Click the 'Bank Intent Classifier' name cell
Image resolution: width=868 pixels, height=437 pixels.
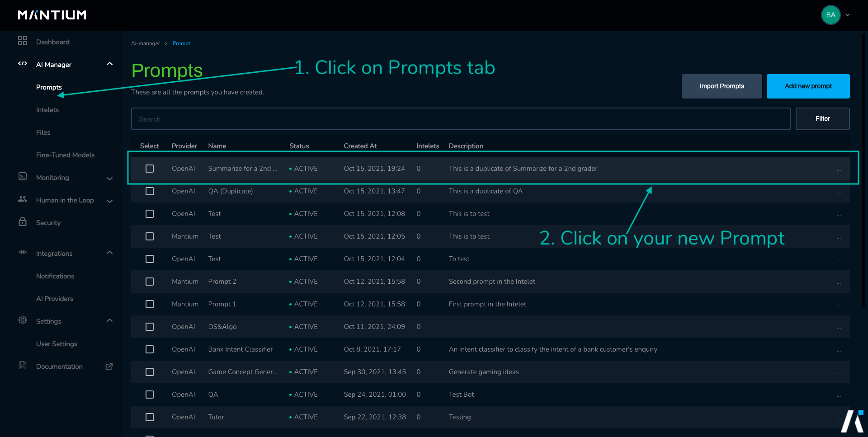[241, 349]
